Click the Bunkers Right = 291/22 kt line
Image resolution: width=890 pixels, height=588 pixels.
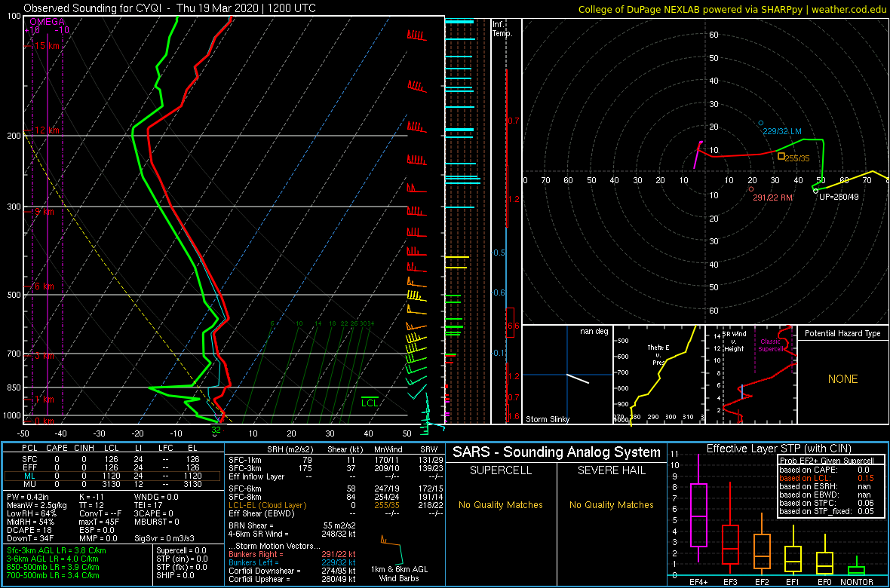click(x=292, y=554)
